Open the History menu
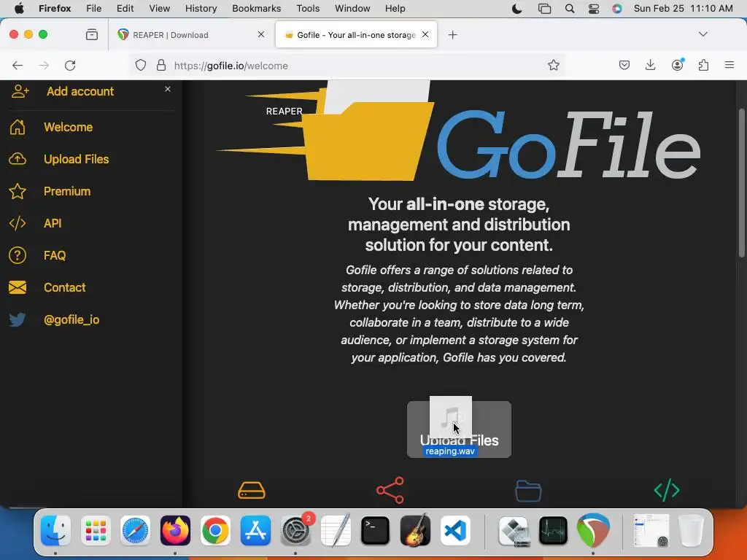747x560 pixels. coord(201,9)
